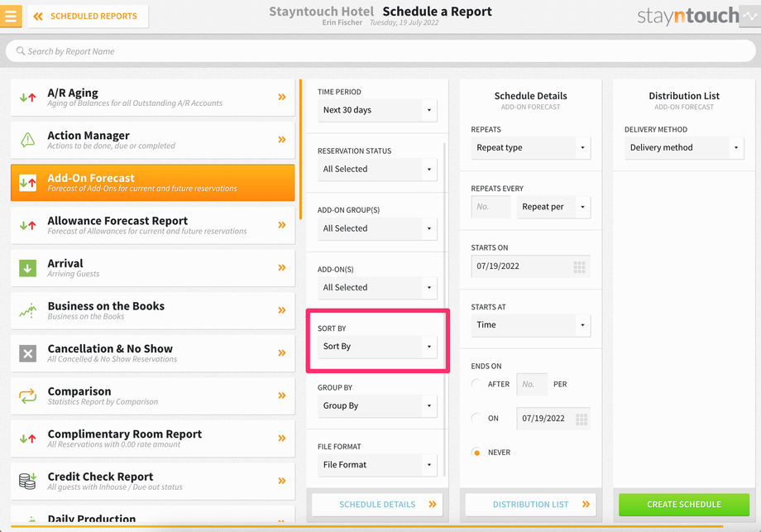Click the activity pulse icon at top right
Image resolution: width=761 pixels, height=532 pixels.
[750, 16]
